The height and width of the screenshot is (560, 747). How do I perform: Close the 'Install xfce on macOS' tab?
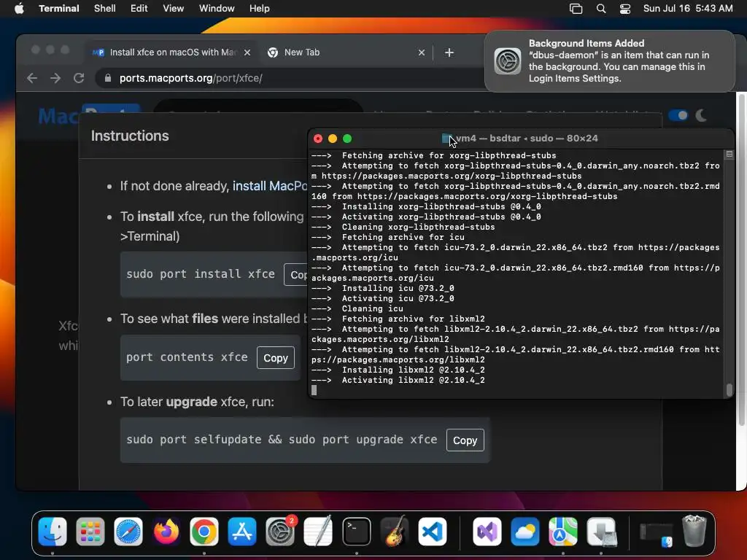(x=247, y=52)
